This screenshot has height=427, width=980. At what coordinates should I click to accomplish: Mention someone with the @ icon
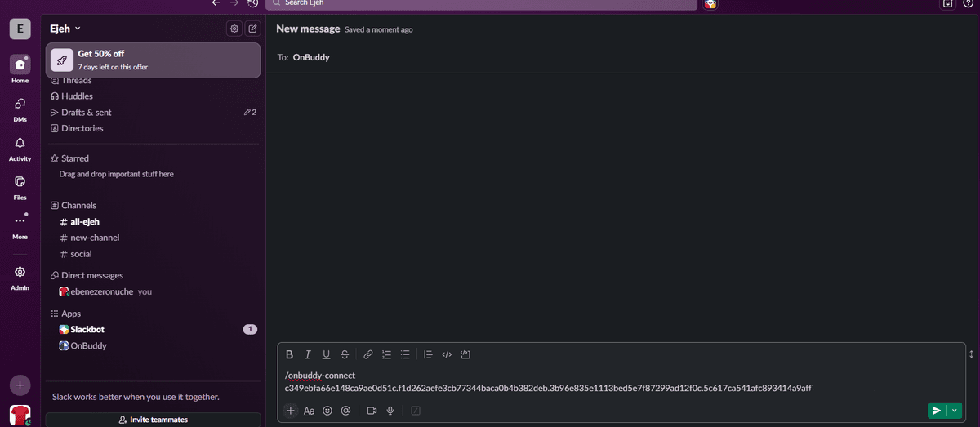coord(345,411)
